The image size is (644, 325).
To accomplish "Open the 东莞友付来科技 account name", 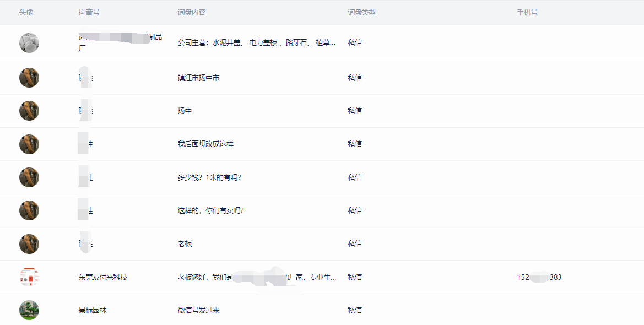I will (103, 277).
